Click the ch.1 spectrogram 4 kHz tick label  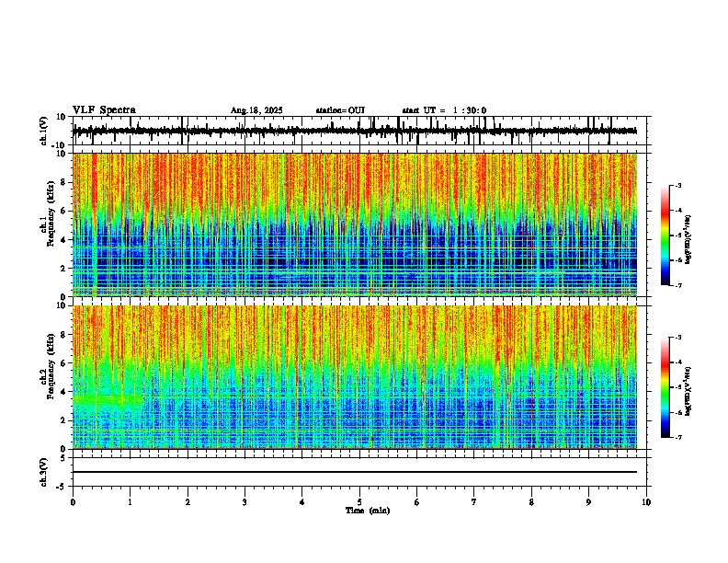63,240
